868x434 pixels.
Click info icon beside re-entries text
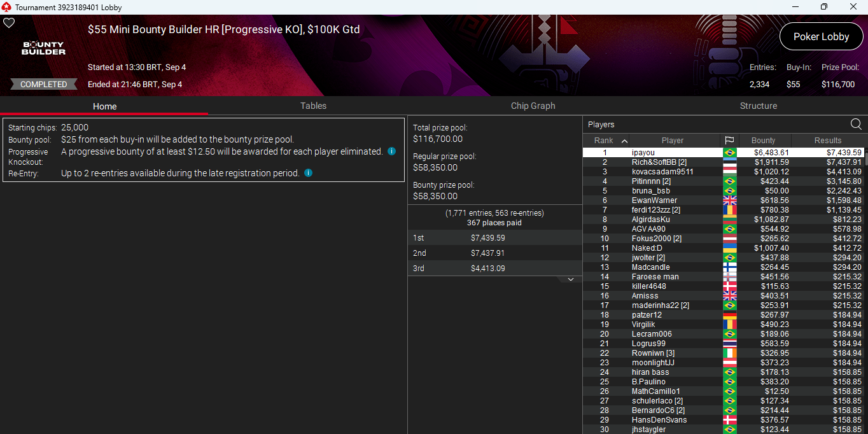308,172
